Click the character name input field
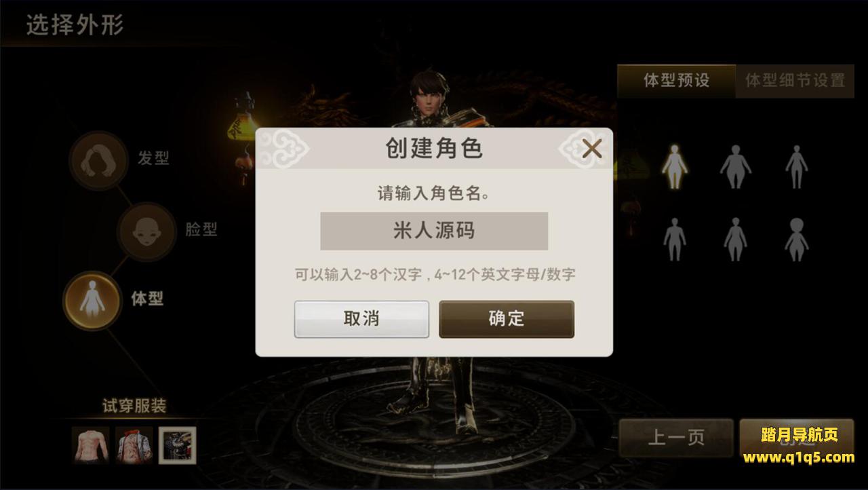The width and height of the screenshot is (868, 490). point(434,231)
